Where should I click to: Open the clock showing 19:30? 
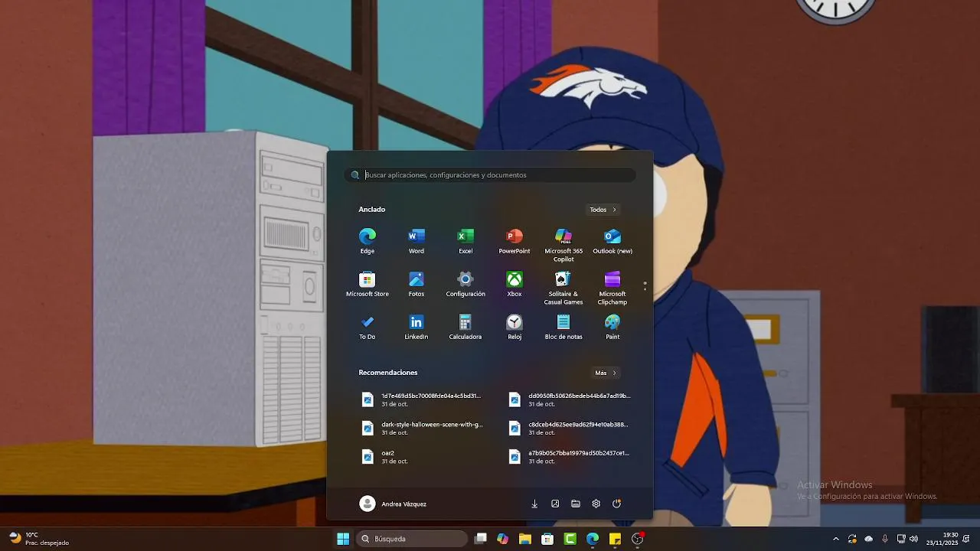pyautogui.click(x=942, y=539)
